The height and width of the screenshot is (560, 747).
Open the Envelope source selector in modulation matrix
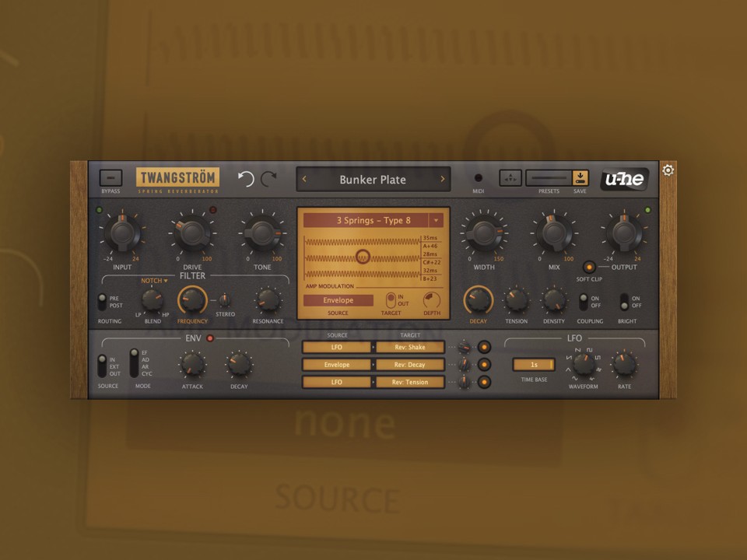coord(337,365)
